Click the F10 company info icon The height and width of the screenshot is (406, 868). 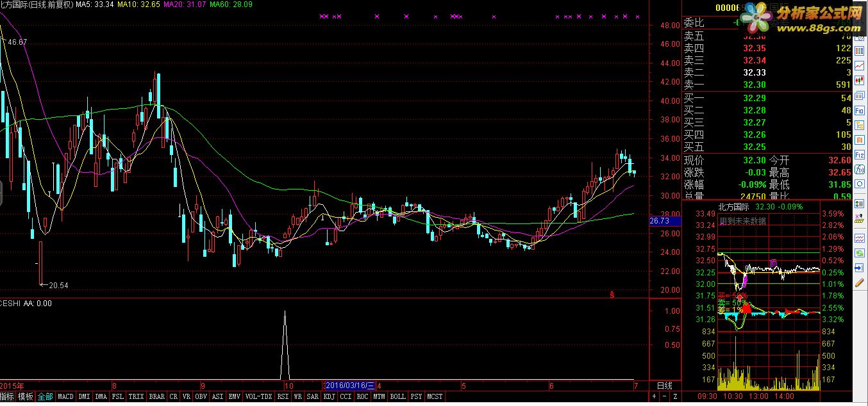point(859,110)
